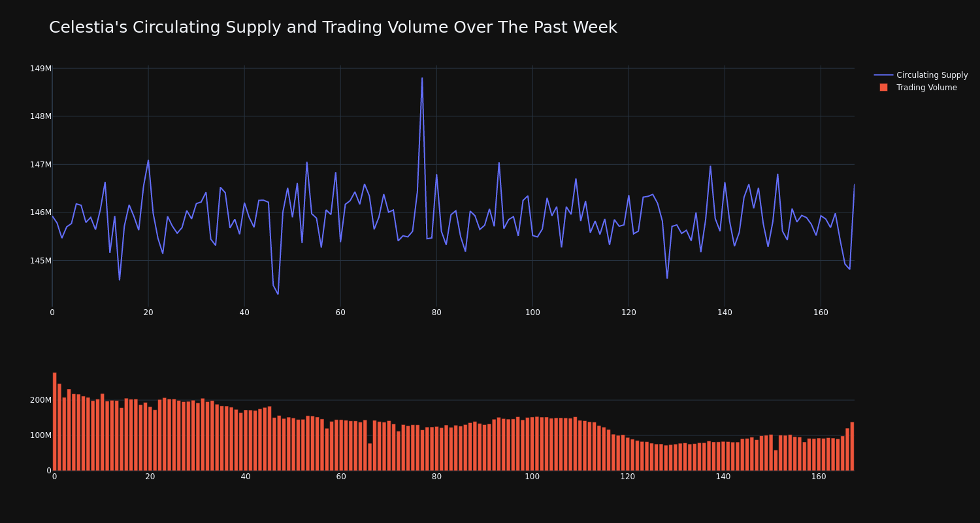This screenshot has height=523, width=980.
Task: Click the 146M y-axis label
Action: (x=41, y=212)
